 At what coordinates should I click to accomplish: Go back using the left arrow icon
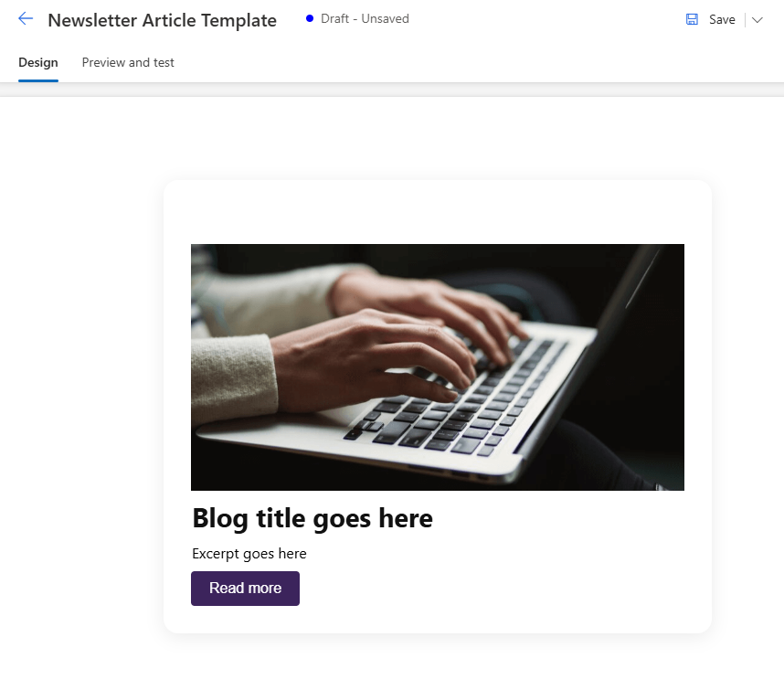coord(26,19)
